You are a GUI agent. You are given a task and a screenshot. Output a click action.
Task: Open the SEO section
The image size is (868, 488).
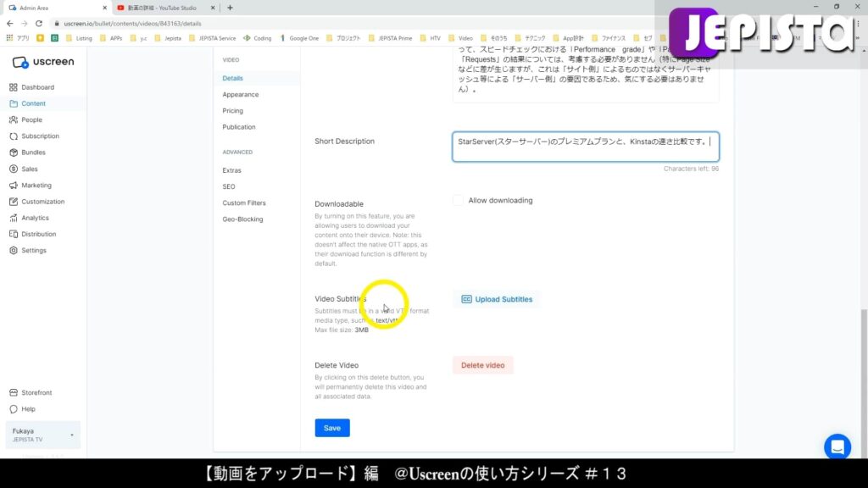[x=229, y=186]
